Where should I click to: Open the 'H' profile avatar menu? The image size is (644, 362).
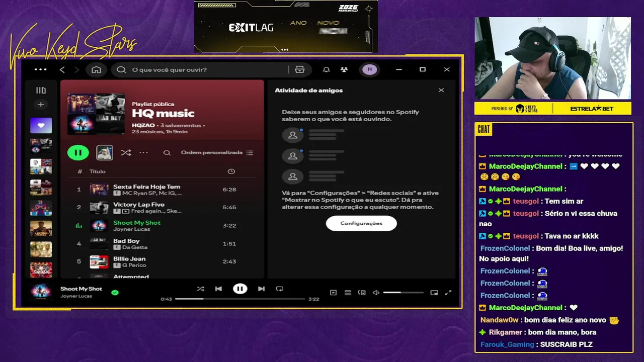coord(370,69)
